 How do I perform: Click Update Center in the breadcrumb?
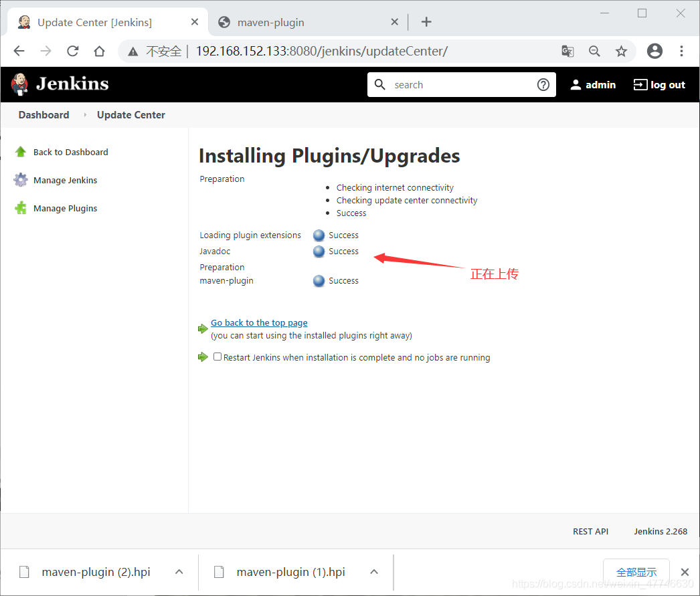[130, 114]
